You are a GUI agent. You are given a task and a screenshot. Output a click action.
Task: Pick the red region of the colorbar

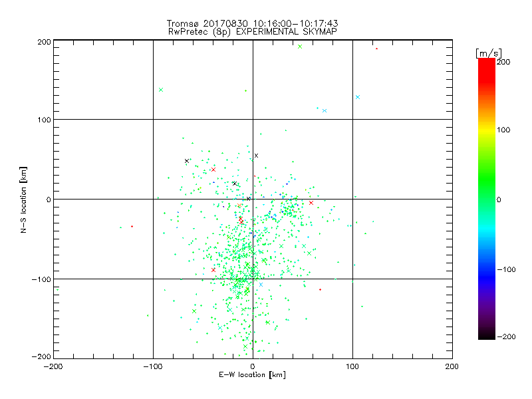point(487,70)
